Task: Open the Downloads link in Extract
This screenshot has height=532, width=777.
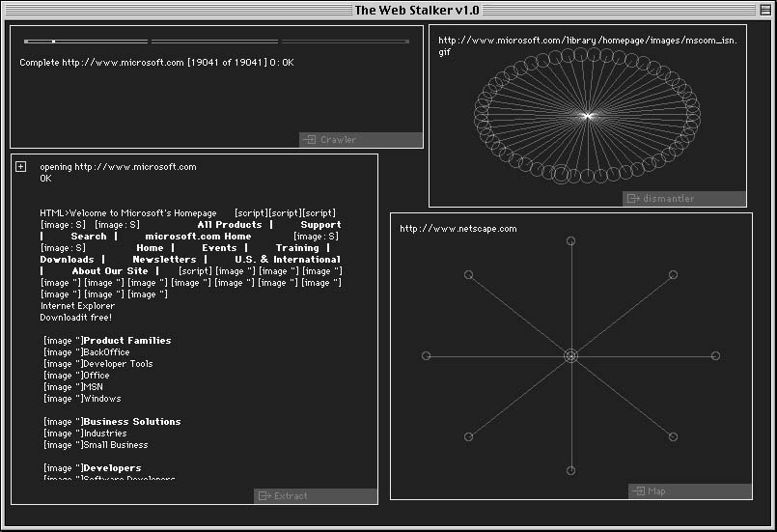Action: (x=67, y=260)
